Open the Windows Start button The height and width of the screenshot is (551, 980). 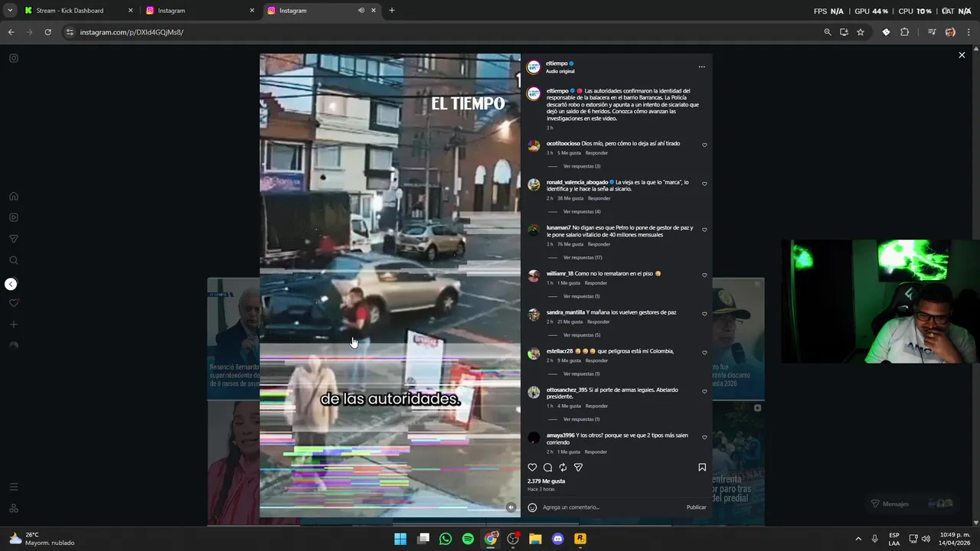[x=400, y=539]
